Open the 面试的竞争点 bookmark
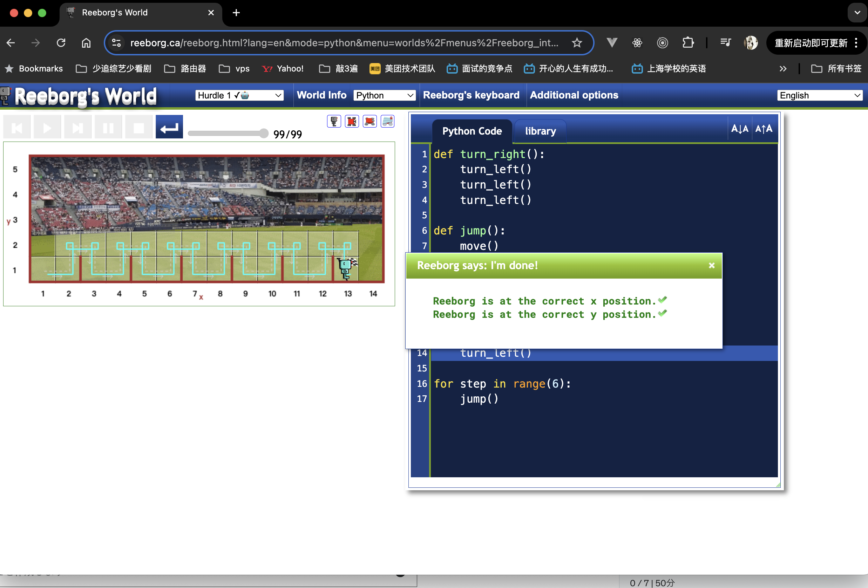This screenshot has height=588, width=868. click(x=480, y=69)
